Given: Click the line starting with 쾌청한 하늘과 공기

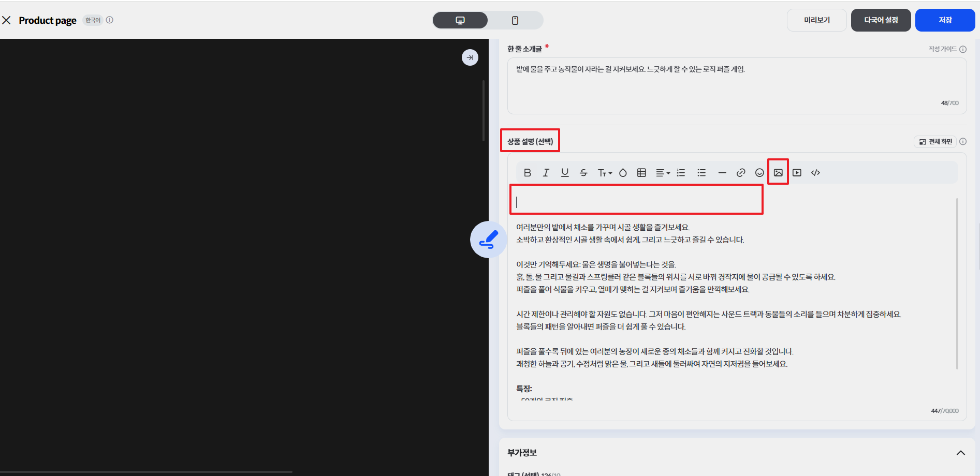Looking at the screenshot, I should [x=652, y=364].
